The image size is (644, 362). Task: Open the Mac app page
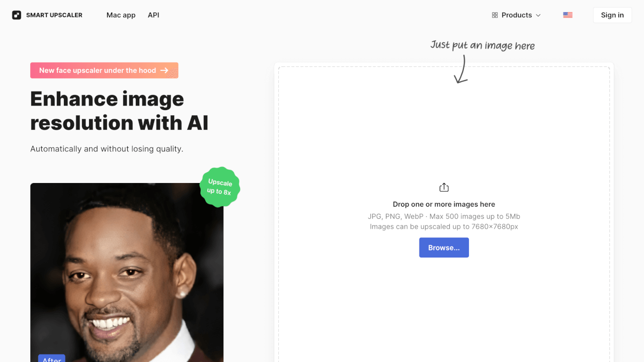[x=121, y=15]
